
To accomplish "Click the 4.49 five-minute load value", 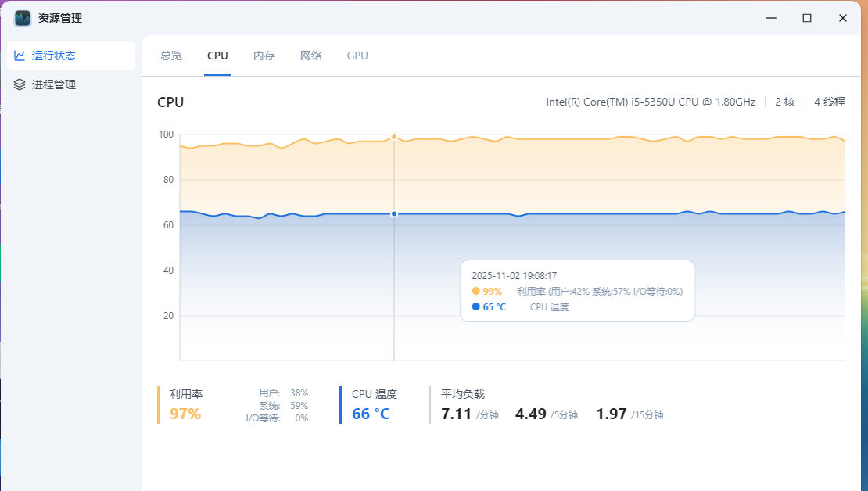I will click(x=531, y=414).
